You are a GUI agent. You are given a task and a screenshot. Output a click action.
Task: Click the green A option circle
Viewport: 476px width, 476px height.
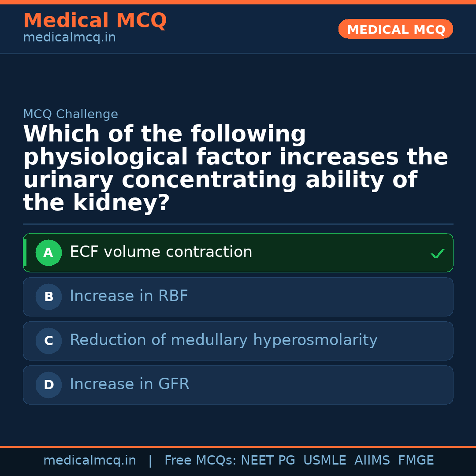pos(48,253)
